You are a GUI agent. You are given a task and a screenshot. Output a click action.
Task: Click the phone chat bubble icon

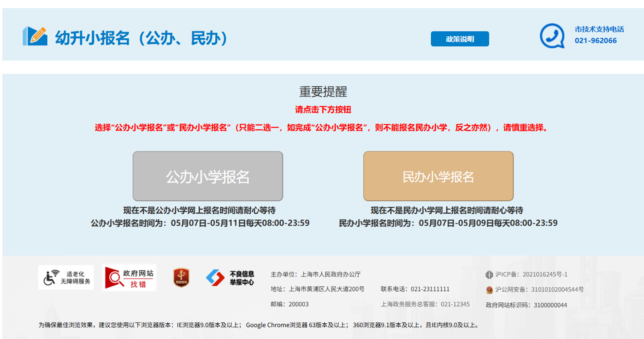tap(552, 36)
